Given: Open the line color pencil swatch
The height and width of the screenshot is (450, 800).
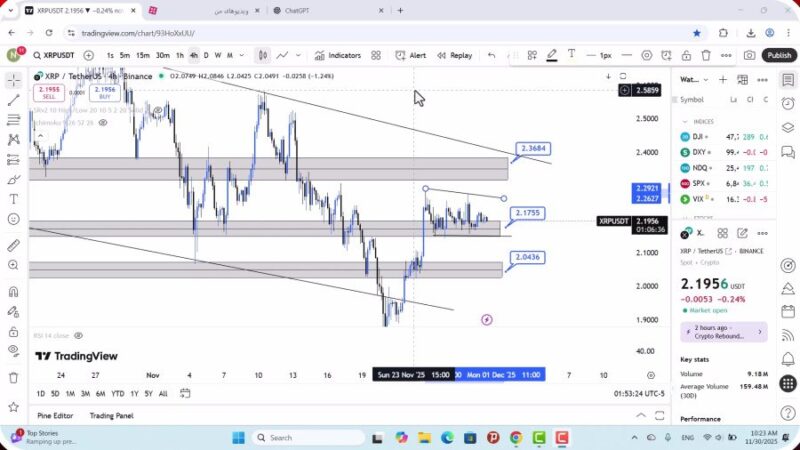Looking at the screenshot, I should pos(551,55).
